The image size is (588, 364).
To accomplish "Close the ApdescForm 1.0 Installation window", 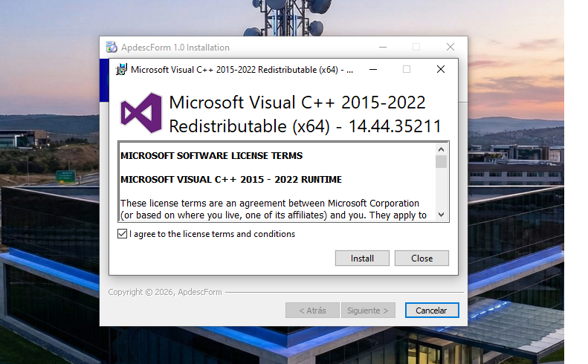I will pos(450,48).
